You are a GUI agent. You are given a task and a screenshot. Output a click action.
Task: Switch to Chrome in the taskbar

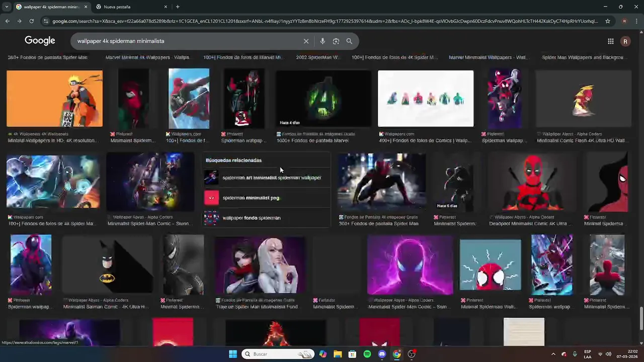coord(397,354)
